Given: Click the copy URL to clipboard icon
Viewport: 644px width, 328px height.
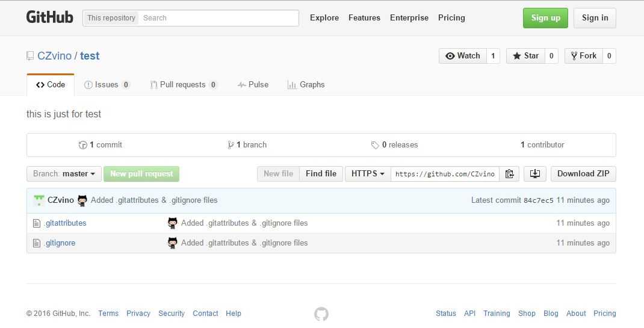Looking at the screenshot, I should click(x=509, y=174).
